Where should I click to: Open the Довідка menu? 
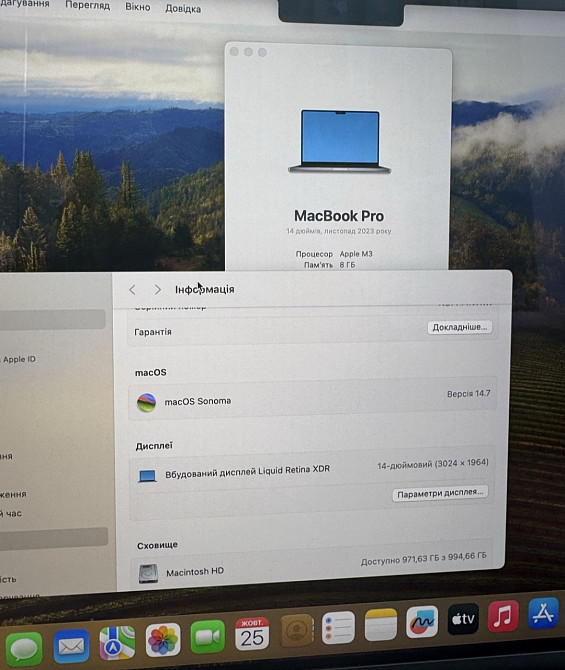click(183, 8)
